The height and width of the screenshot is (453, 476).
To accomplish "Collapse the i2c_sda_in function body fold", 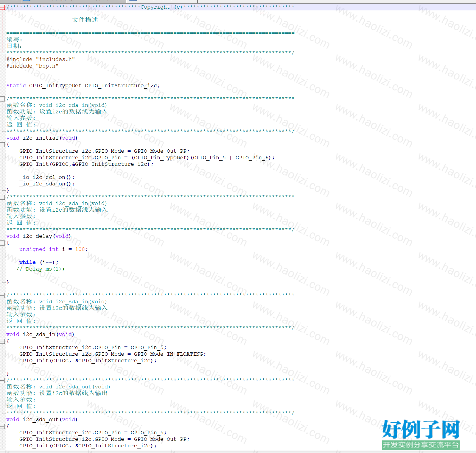I will (2, 341).
